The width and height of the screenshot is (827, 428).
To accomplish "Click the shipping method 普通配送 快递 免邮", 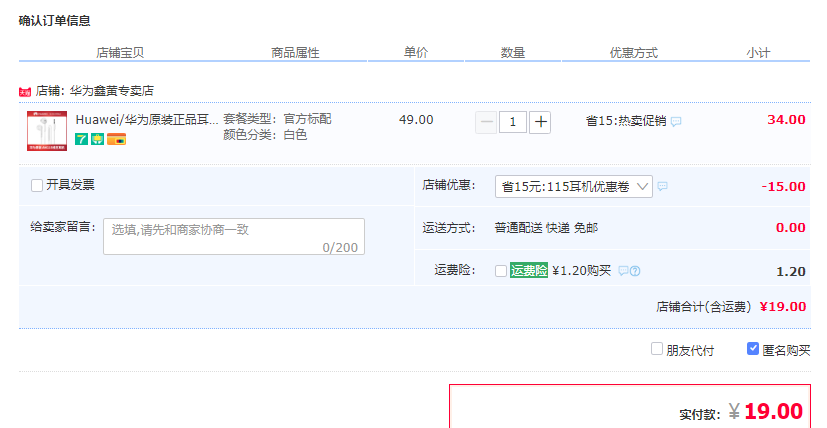I will point(546,228).
